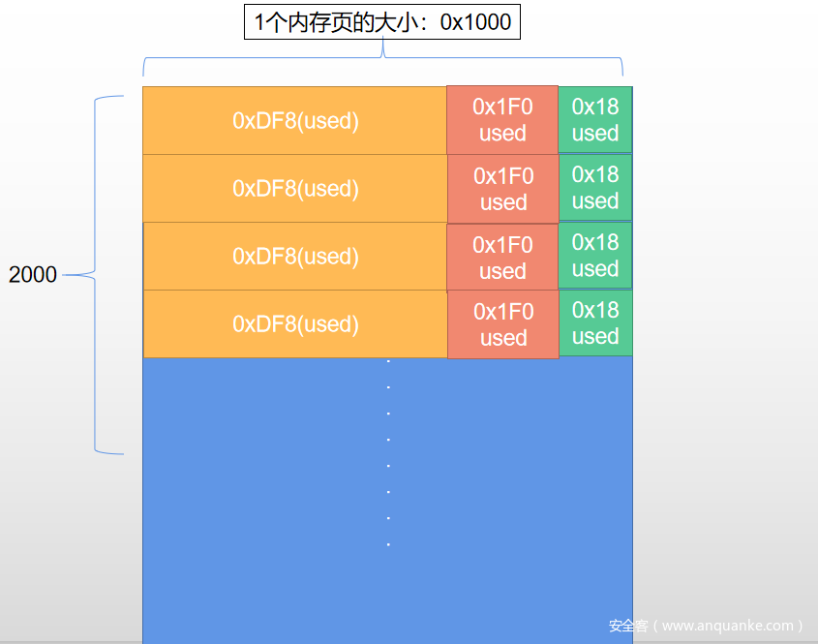Viewport: 818px width, 644px height.
Task: Click the 2000 label on the left
Action: tap(33, 274)
